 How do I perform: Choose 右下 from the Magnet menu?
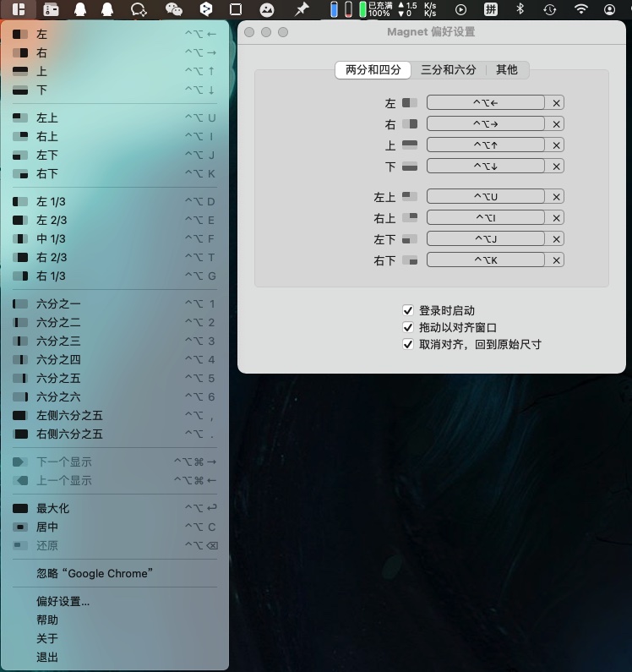114,173
